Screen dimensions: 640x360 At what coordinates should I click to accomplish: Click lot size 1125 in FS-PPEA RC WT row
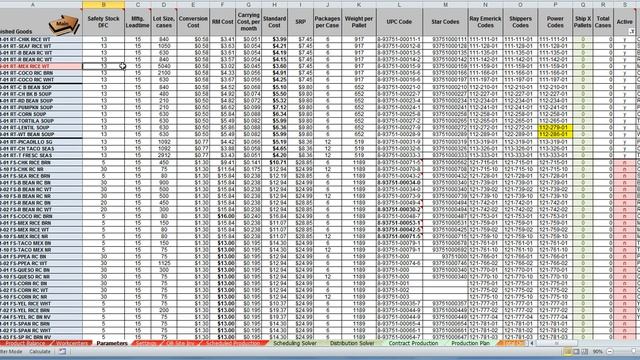coord(164,263)
